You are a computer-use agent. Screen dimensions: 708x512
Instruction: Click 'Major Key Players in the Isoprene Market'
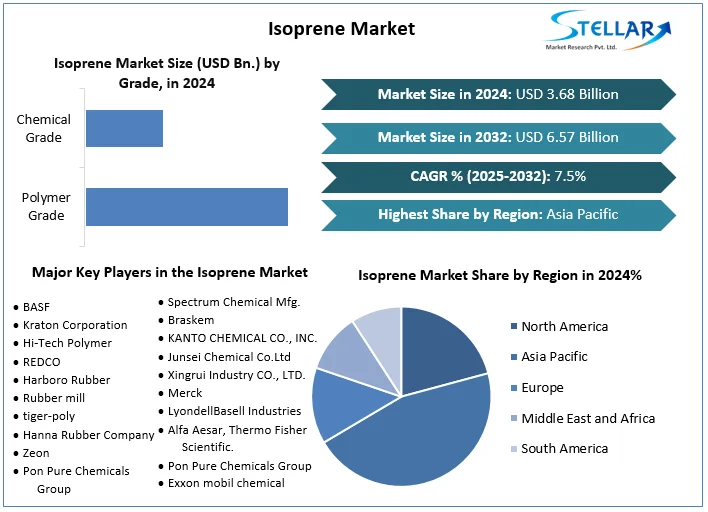click(170, 272)
